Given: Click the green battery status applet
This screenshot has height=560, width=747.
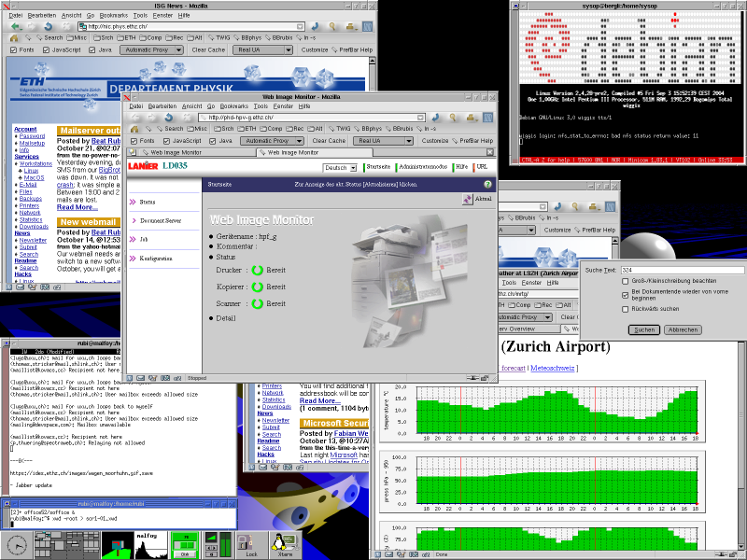Looking at the screenshot, I should point(185,545).
